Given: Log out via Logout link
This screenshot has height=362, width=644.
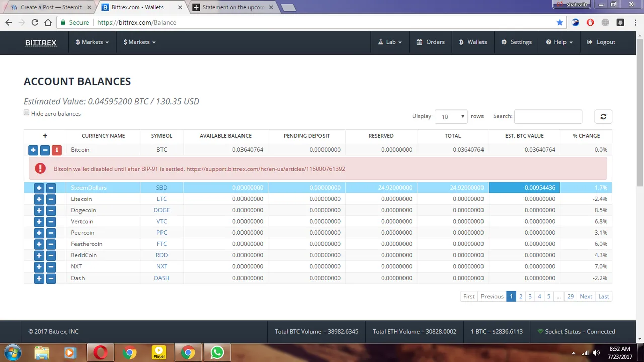Looking at the screenshot, I should pyautogui.click(x=601, y=42).
